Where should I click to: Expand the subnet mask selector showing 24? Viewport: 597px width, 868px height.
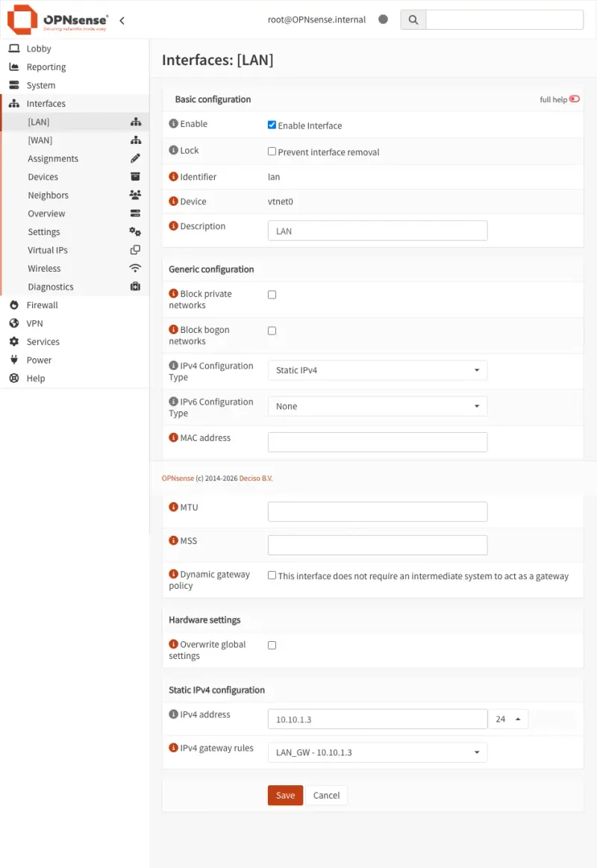pos(509,718)
